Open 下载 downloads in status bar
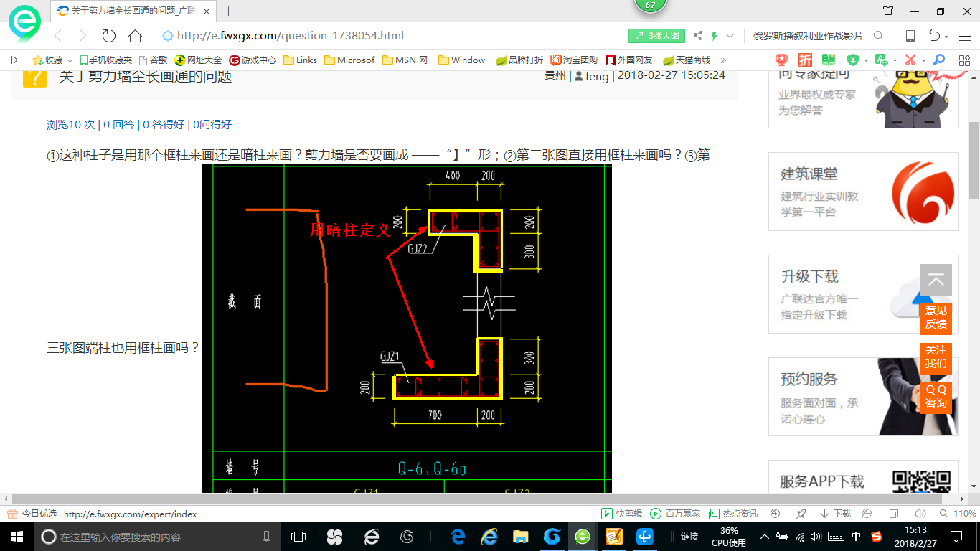 [835, 514]
